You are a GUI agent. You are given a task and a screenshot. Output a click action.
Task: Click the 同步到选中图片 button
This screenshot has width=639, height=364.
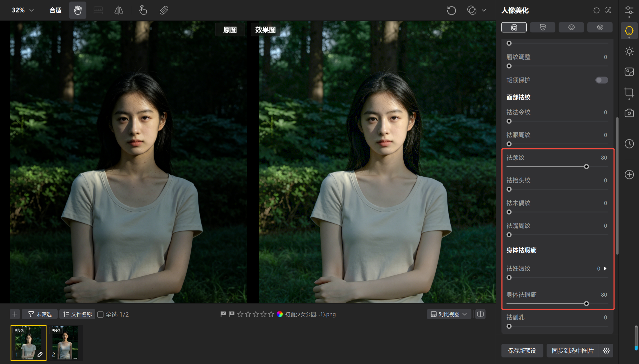click(573, 351)
